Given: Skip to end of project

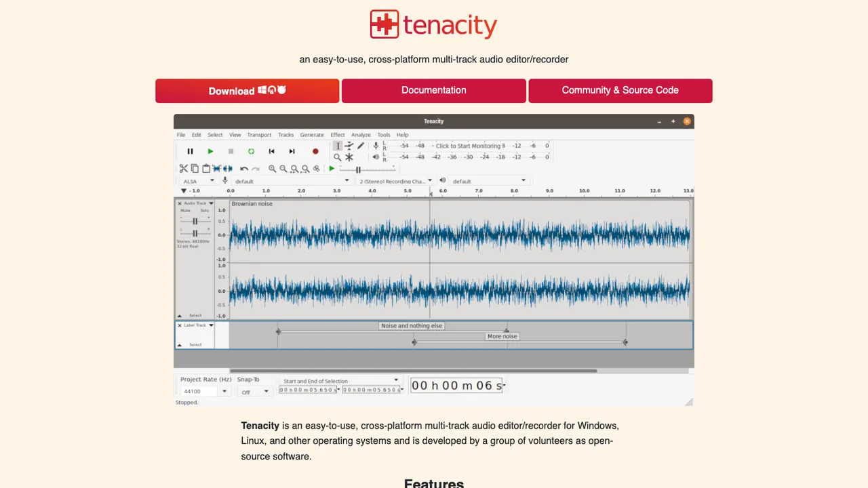Looking at the screenshot, I should [x=292, y=151].
